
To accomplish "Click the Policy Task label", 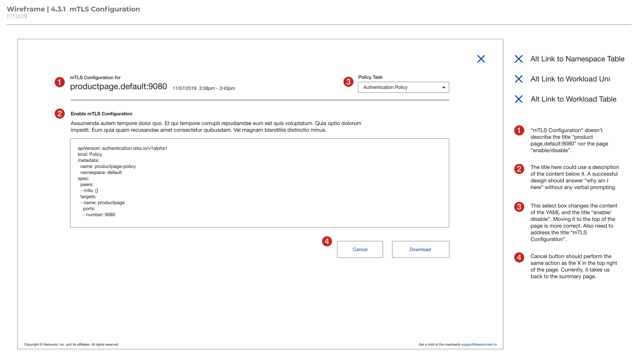I will [x=370, y=77].
